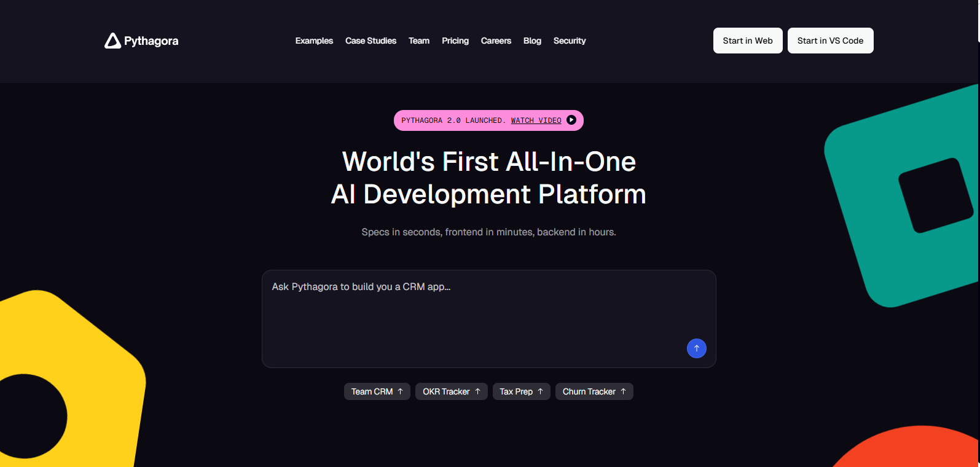Click the 'Specs in seconds' tagline text

[x=489, y=232]
